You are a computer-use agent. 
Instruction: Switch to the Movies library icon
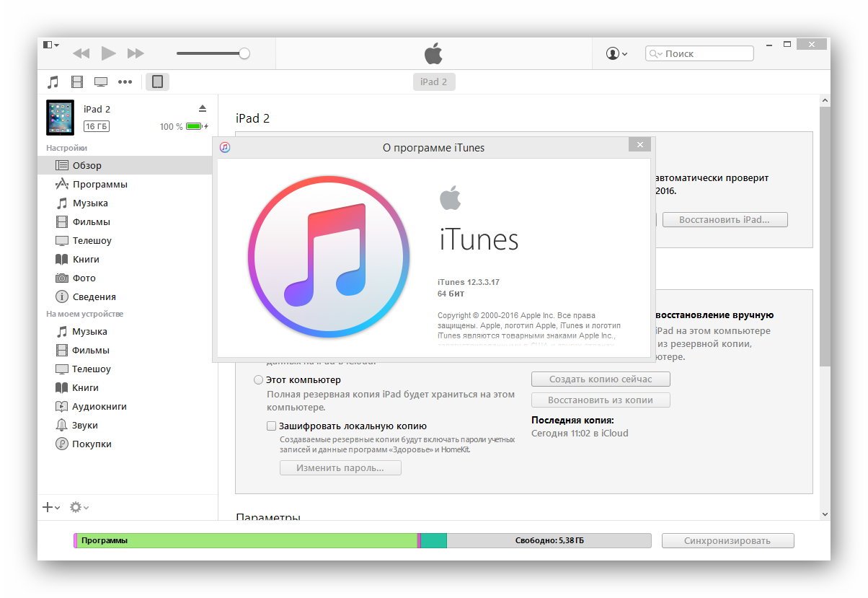point(77,82)
